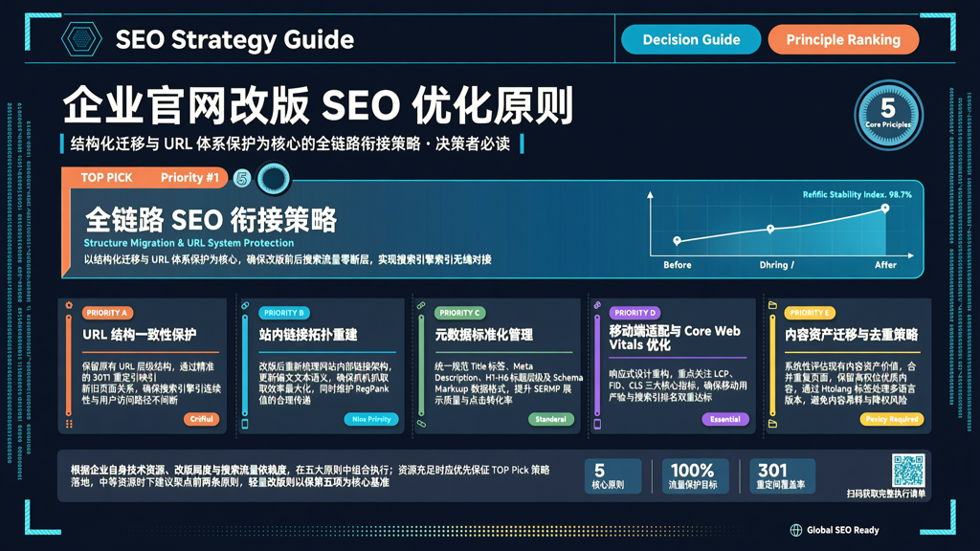The height and width of the screenshot is (551, 980).
Task: Click the Priority #1 tag
Action: coord(189,177)
